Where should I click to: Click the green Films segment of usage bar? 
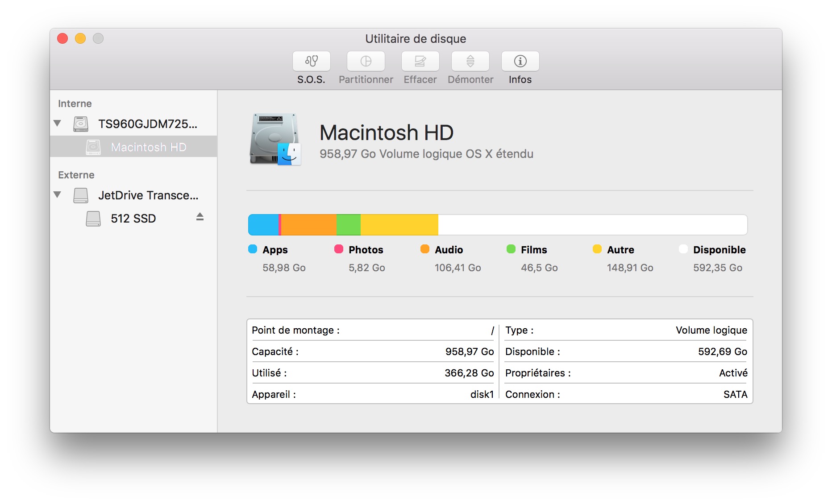(x=348, y=225)
